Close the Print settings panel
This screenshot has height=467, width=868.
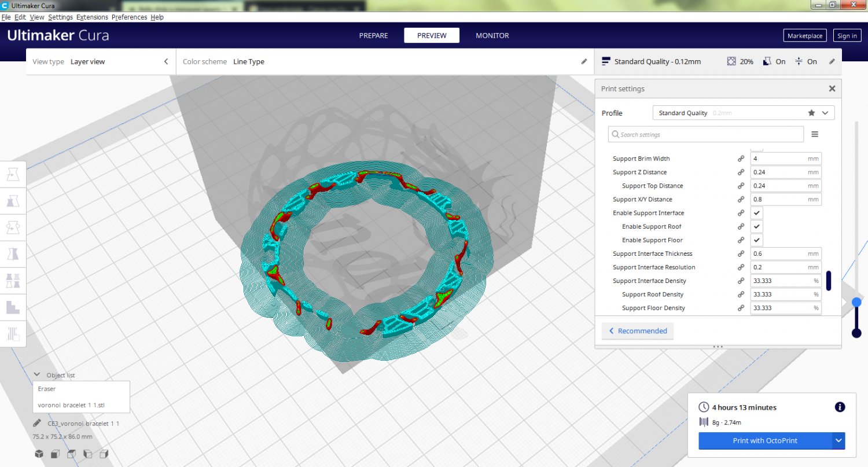click(x=832, y=89)
